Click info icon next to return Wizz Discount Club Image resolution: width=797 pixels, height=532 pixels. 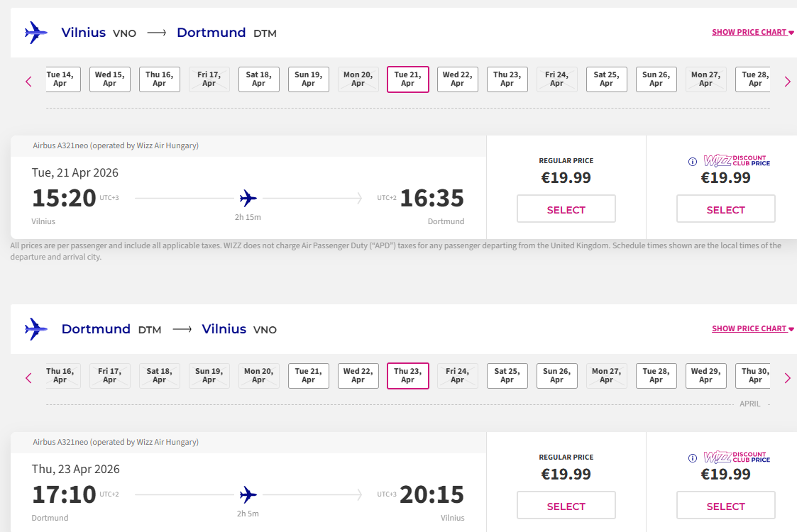pos(693,458)
